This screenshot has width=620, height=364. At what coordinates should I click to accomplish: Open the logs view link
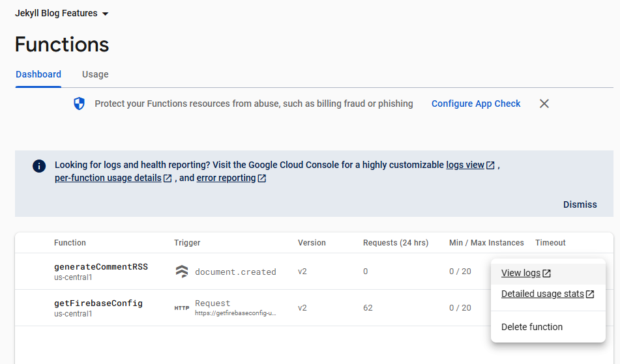click(x=465, y=165)
